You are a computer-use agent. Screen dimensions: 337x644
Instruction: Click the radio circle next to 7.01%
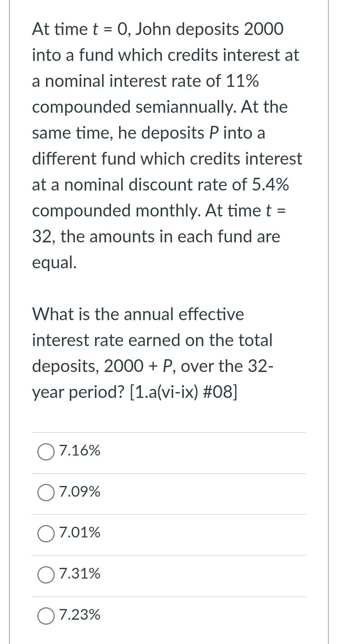pos(46,533)
